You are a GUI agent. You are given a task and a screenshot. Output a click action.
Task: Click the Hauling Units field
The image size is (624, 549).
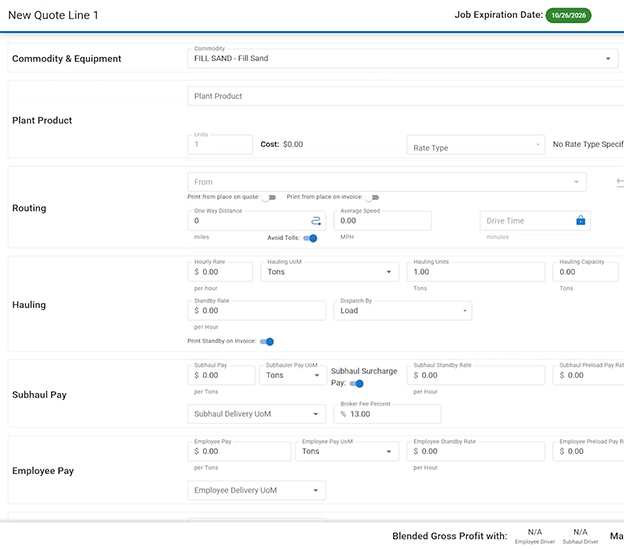click(476, 272)
